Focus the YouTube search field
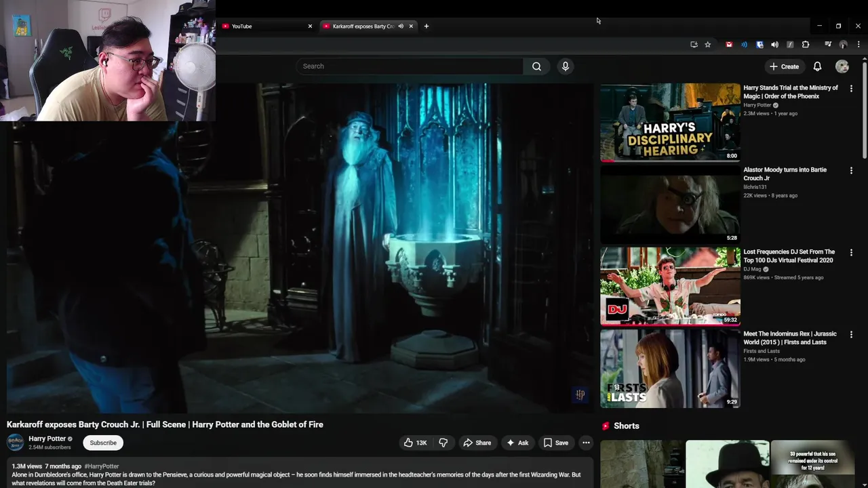The width and height of the screenshot is (868, 488). tap(409, 66)
